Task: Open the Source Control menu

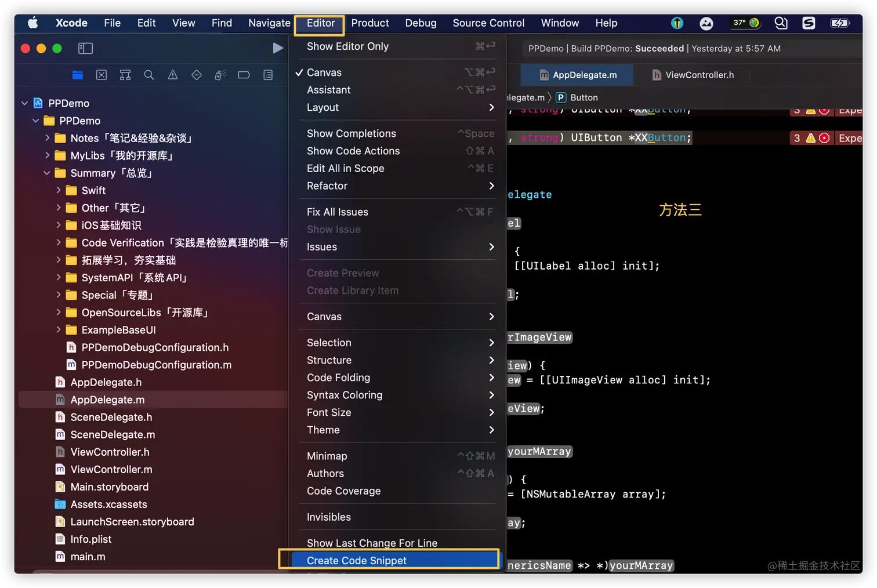Action: pos(488,23)
